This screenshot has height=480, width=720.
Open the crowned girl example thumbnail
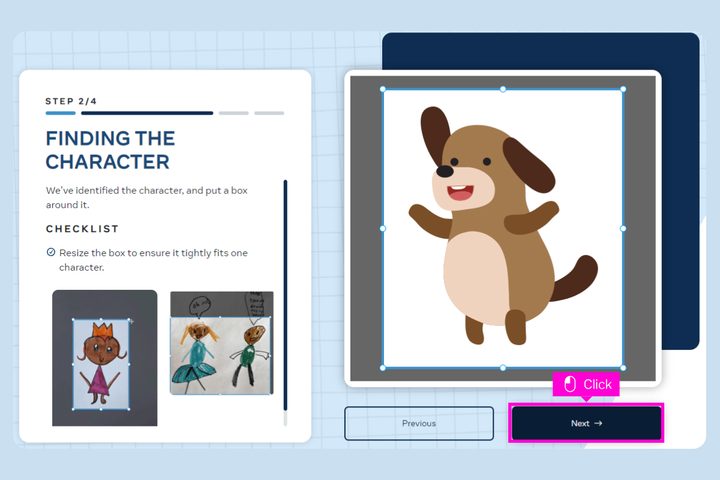click(105, 358)
